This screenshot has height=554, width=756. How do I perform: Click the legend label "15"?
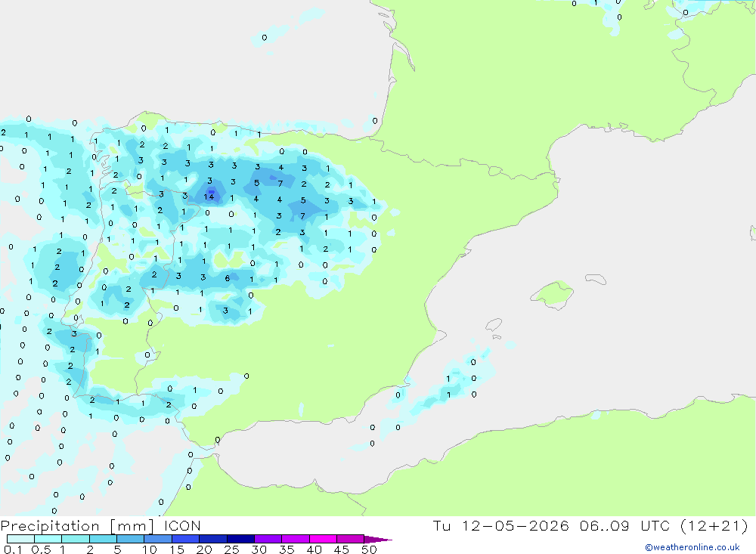[x=177, y=549]
